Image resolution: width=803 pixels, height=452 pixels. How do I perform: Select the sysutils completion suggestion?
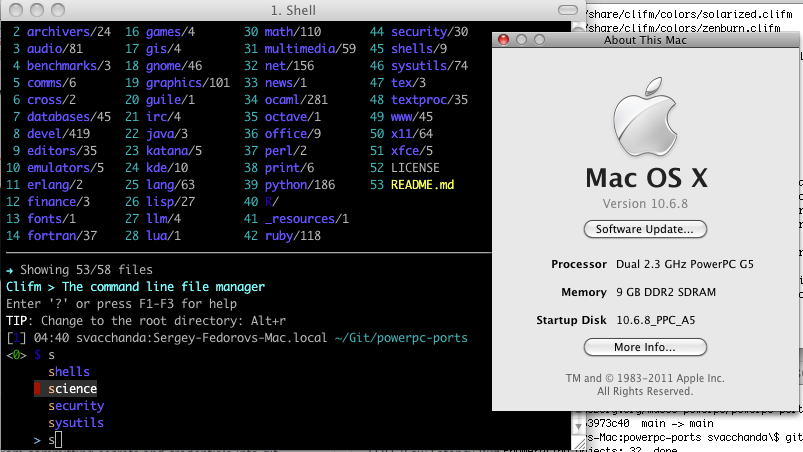76,423
